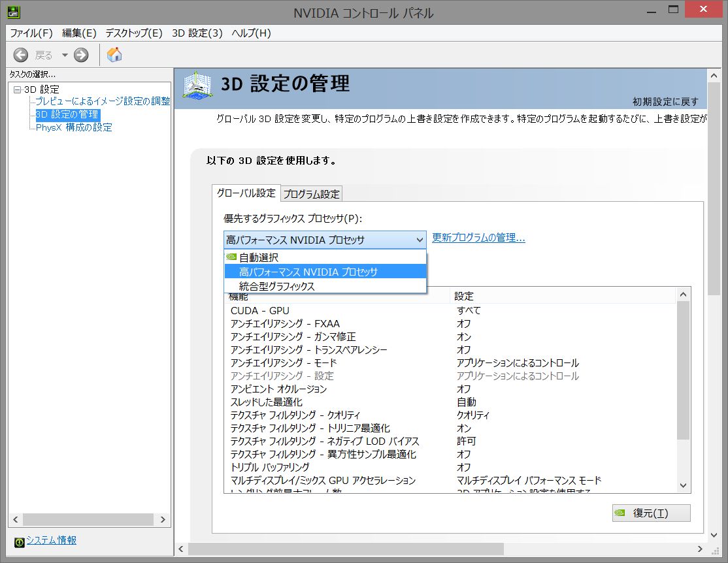Select アンチエイリアシング - トランスペアレンシー row

pyautogui.click(x=450, y=349)
